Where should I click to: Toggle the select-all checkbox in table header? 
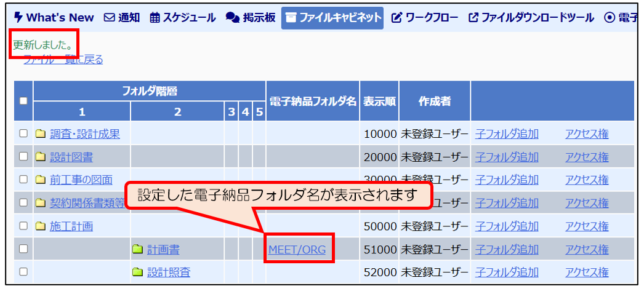[x=23, y=101]
